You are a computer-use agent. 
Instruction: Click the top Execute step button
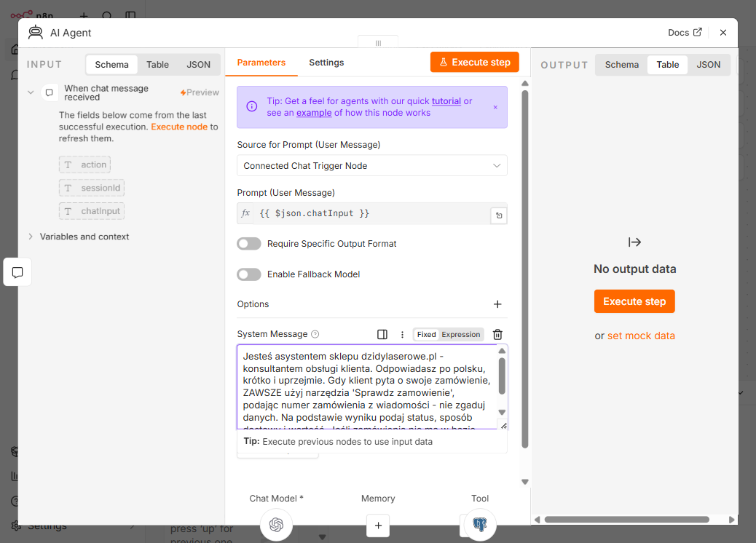474,62
